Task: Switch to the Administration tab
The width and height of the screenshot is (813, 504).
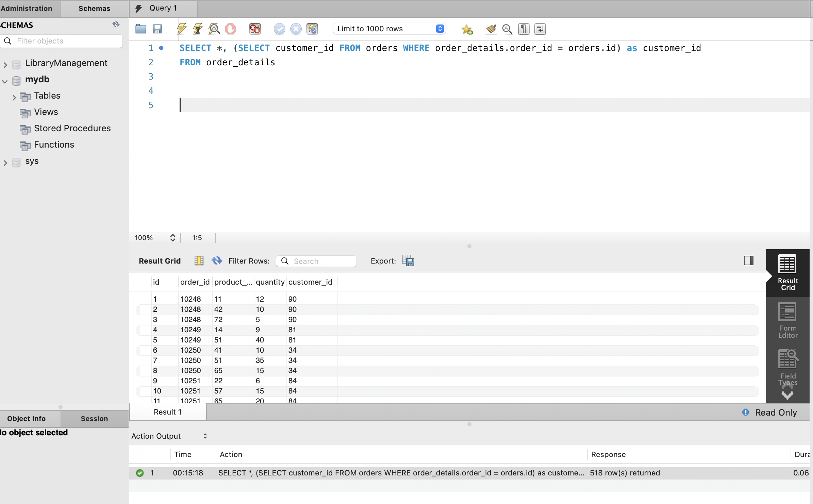Action: [27, 8]
